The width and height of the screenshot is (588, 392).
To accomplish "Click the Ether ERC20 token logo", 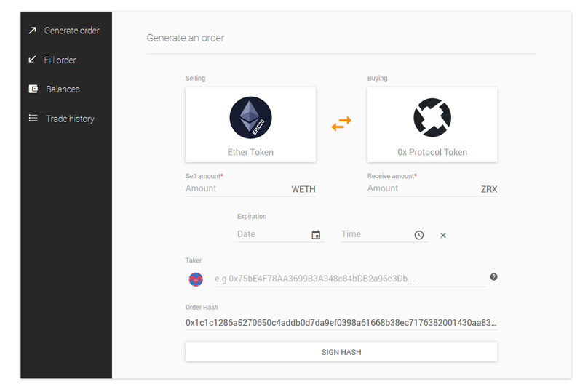I will [x=250, y=118].
